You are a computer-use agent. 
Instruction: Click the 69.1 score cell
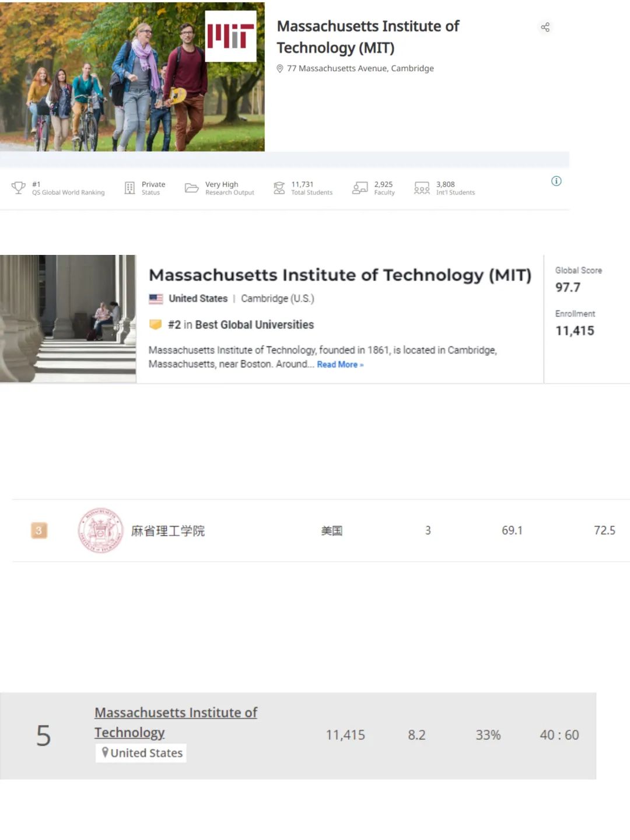[512, 530]
